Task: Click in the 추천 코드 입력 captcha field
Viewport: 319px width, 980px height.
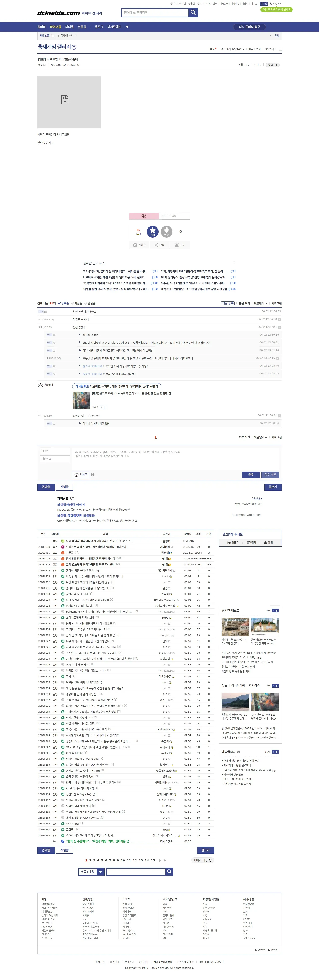Action: [x=174, y=216]
